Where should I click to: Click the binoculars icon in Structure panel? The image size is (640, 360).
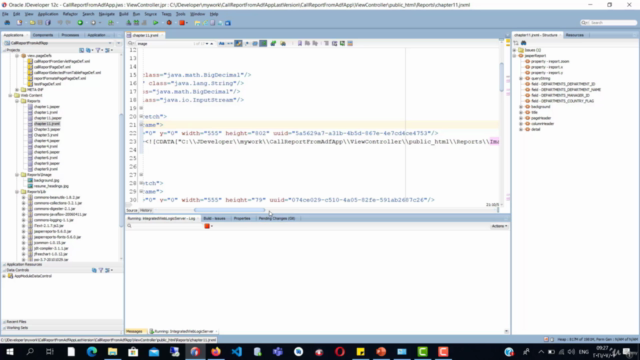524,43
